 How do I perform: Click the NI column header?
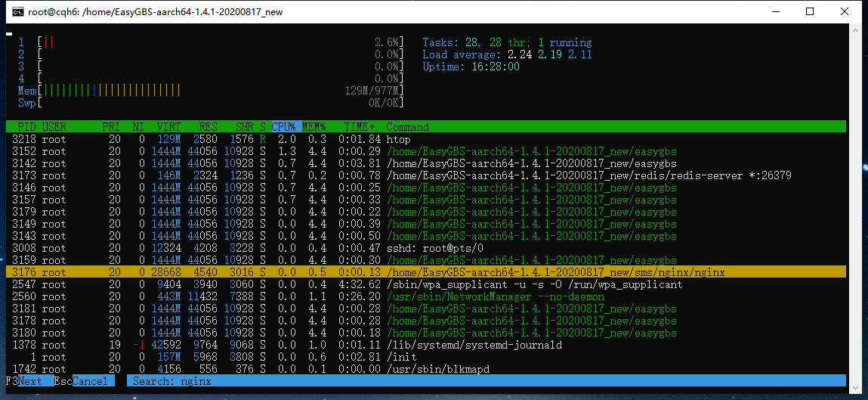click(x=138, y=127)
